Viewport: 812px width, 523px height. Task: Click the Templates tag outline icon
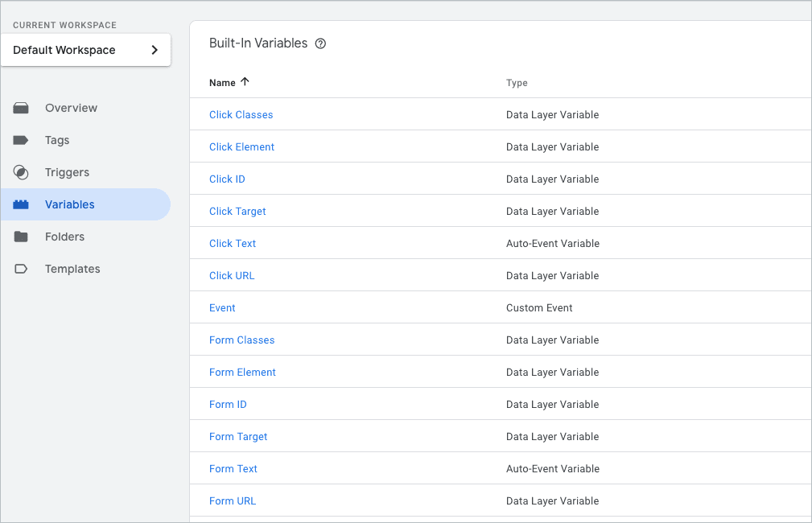point(21,269)
